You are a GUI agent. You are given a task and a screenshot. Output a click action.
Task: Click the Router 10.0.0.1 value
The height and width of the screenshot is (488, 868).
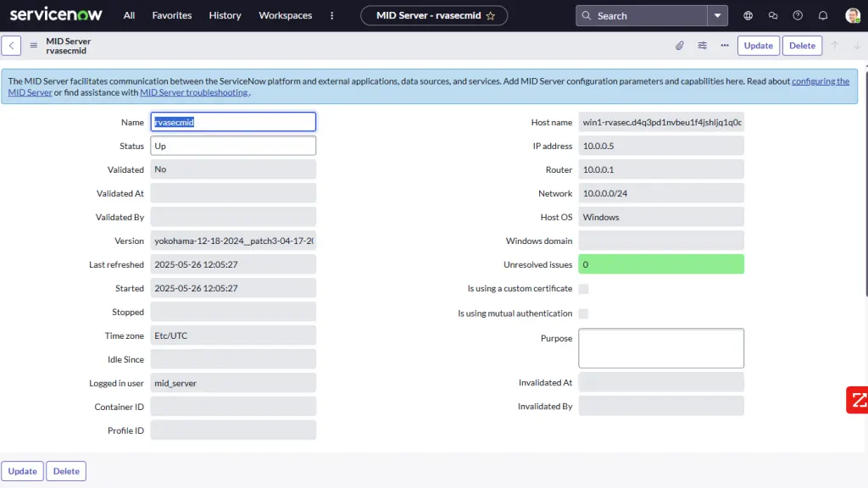[661, 169]
